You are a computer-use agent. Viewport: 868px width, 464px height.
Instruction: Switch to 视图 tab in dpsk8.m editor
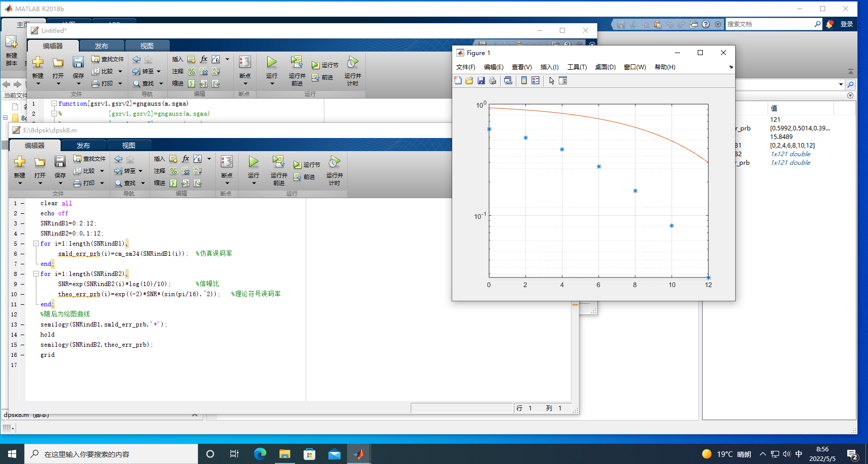(129, 146)
